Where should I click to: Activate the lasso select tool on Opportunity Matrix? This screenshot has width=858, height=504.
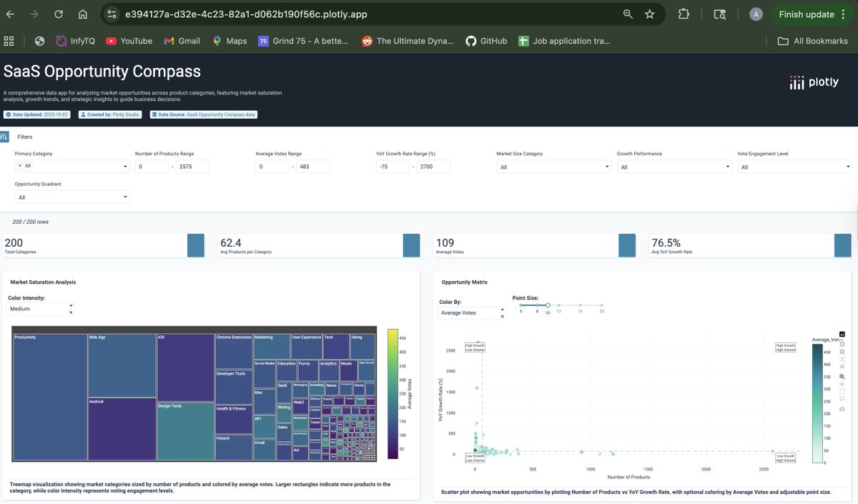(842, 398)
